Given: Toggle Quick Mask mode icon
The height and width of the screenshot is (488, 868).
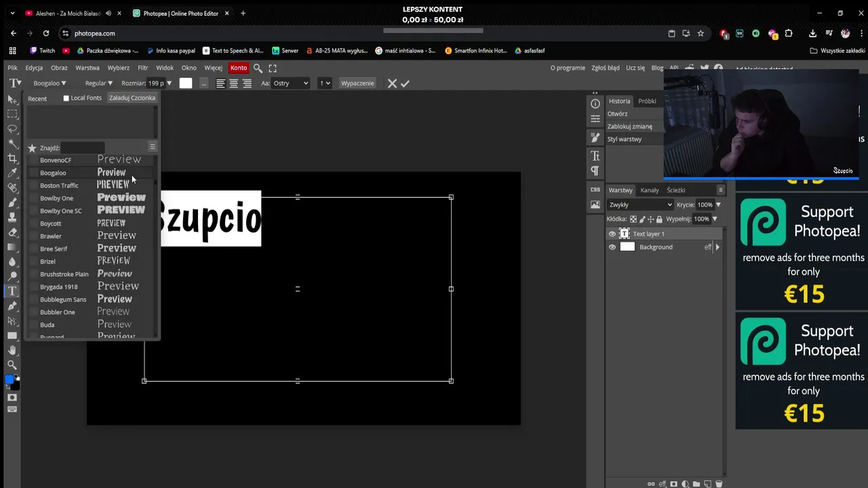Looking at the screenshot, I should tap(12, 397).
